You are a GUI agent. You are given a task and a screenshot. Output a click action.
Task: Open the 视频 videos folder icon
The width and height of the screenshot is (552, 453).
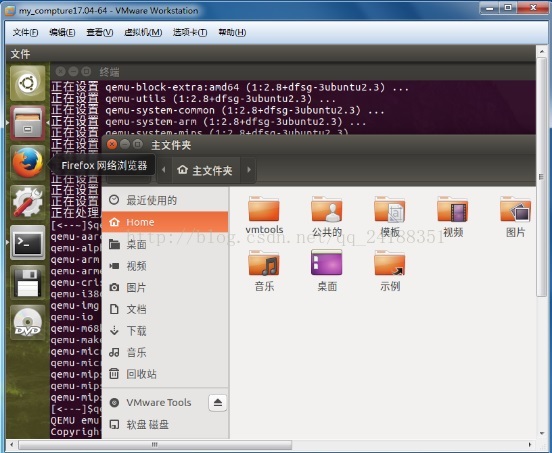point(452,216)
